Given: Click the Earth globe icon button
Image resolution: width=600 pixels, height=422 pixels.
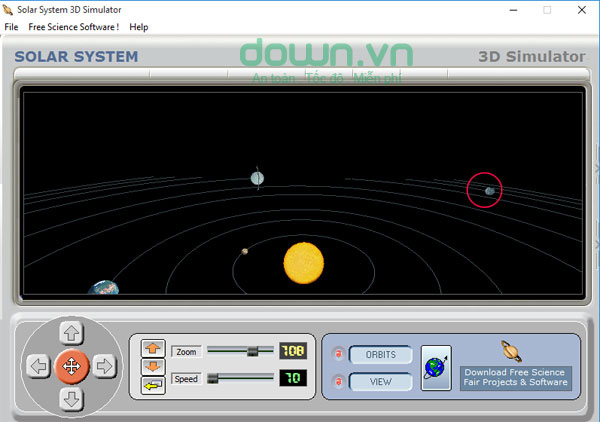Looking at the screenshot, I should pyautogui.click(x=436, y=368).
